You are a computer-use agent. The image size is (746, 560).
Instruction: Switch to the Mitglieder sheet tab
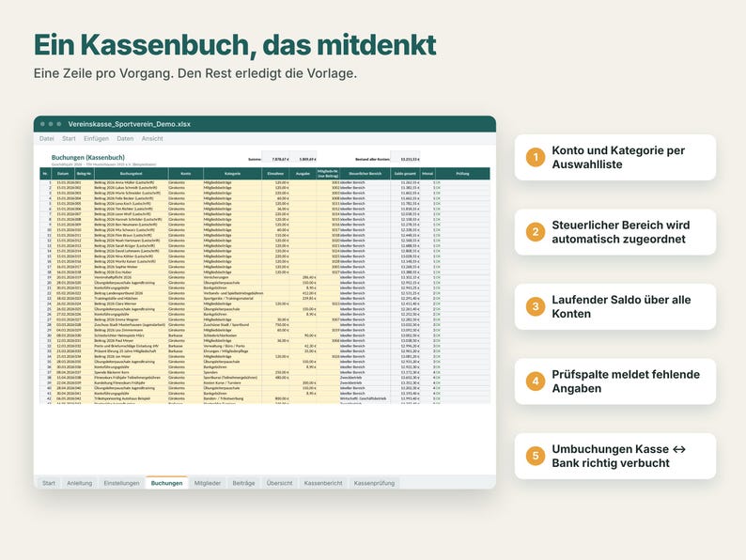(208, 483)
